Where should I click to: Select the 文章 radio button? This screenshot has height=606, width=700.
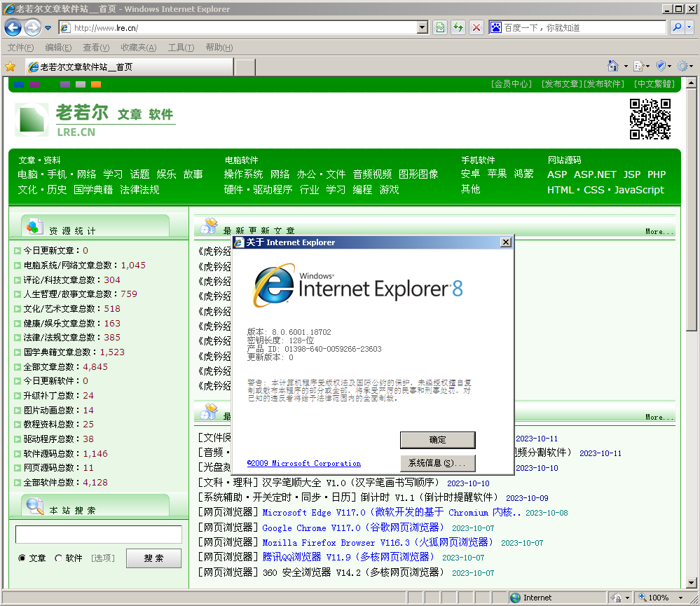coord(22,558)
